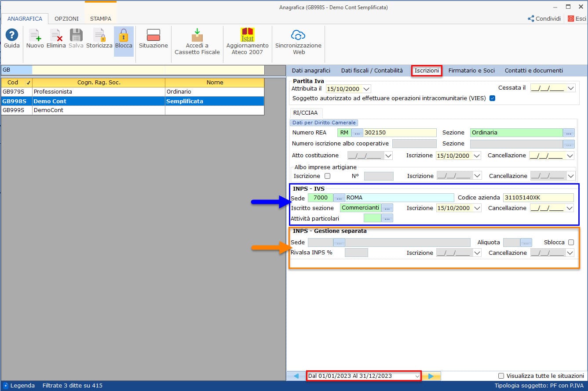Start Sincronizzazione Web

point(298,42)
